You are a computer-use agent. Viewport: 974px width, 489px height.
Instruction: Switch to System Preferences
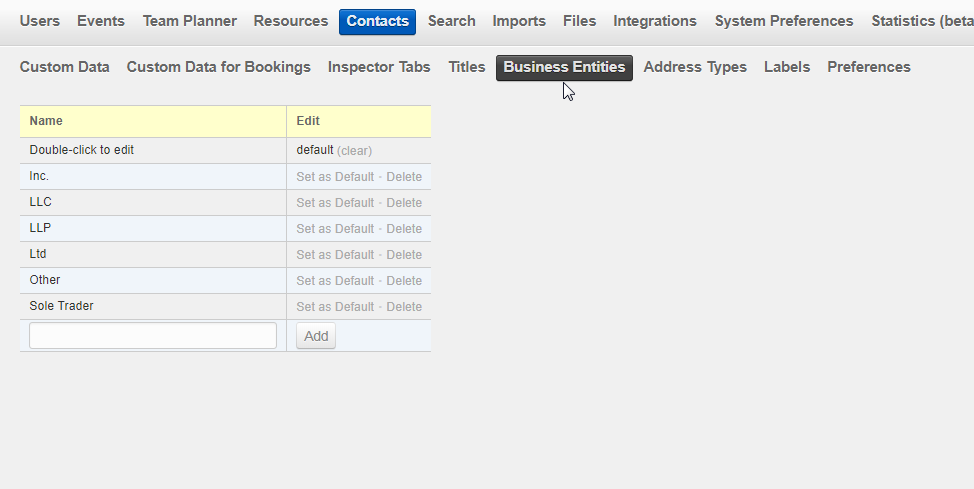[x=784, y=21]
